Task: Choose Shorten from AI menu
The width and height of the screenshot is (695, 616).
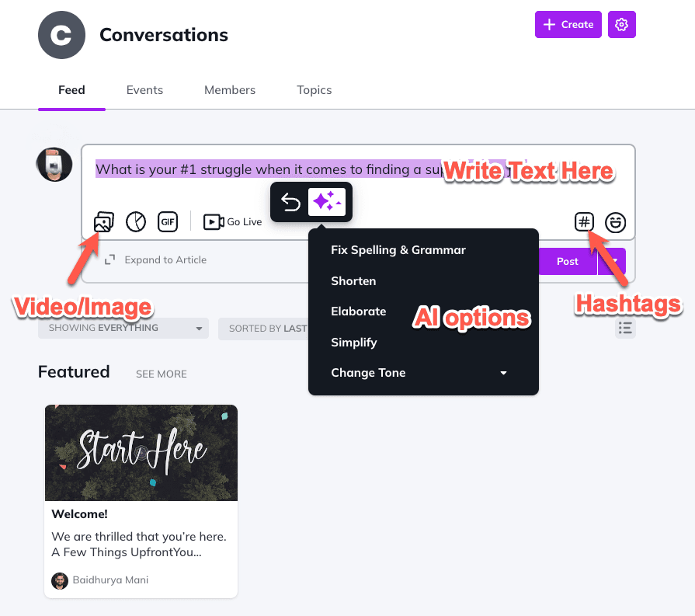Action: click(x=353, y=281)
